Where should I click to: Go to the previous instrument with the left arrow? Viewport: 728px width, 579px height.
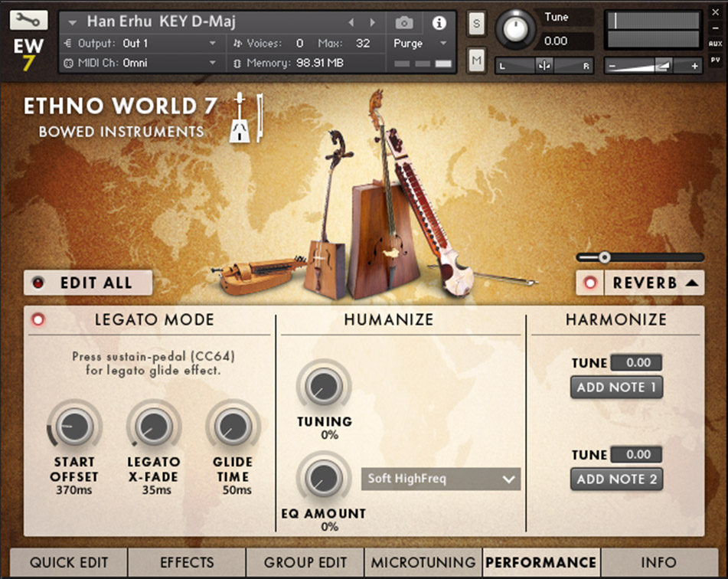[x=351, y=22]
